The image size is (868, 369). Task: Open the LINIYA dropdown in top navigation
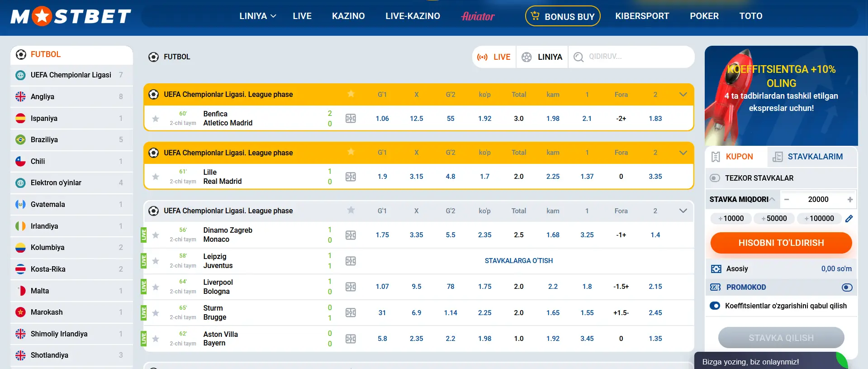[x=257, y=16]
